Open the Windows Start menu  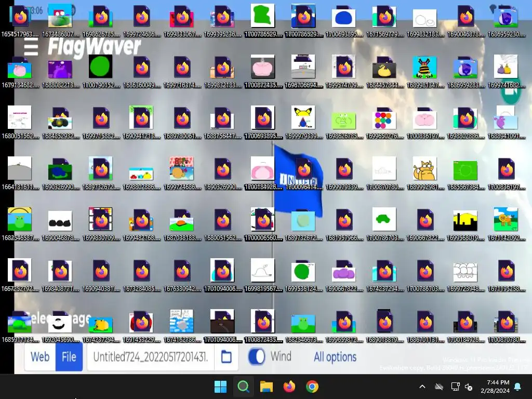tap(220, 387)
